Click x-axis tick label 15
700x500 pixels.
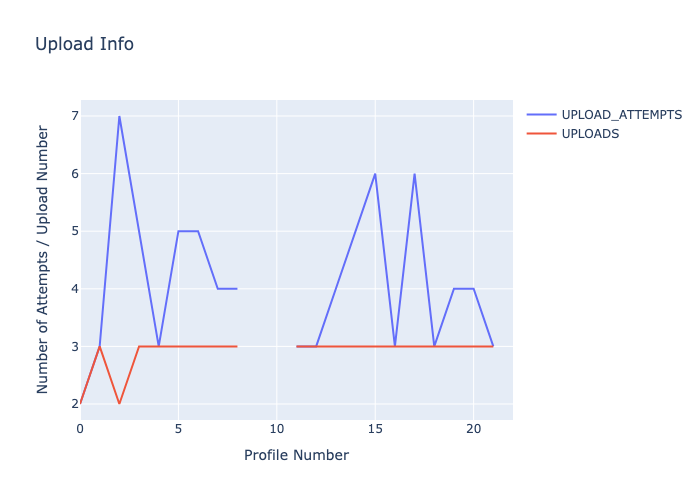pyautogui.click(x=375, y=429)
